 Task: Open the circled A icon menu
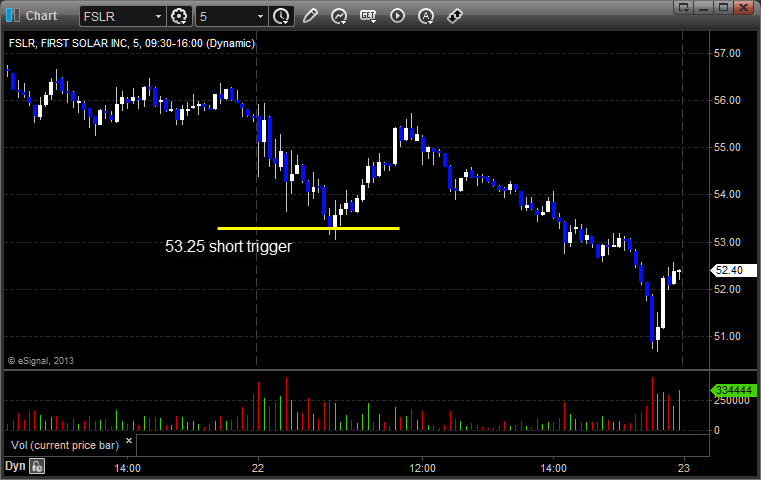(426, 16)
